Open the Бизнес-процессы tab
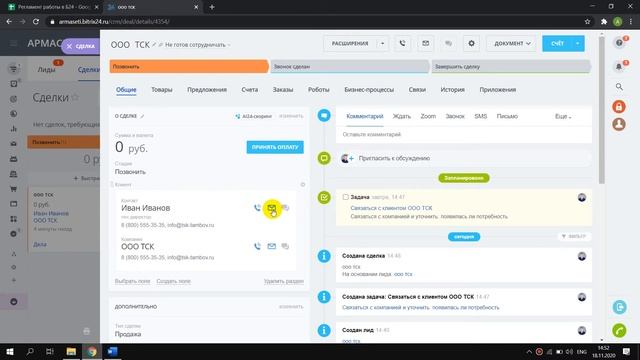 pyautogui.click(x=369, y=89)
